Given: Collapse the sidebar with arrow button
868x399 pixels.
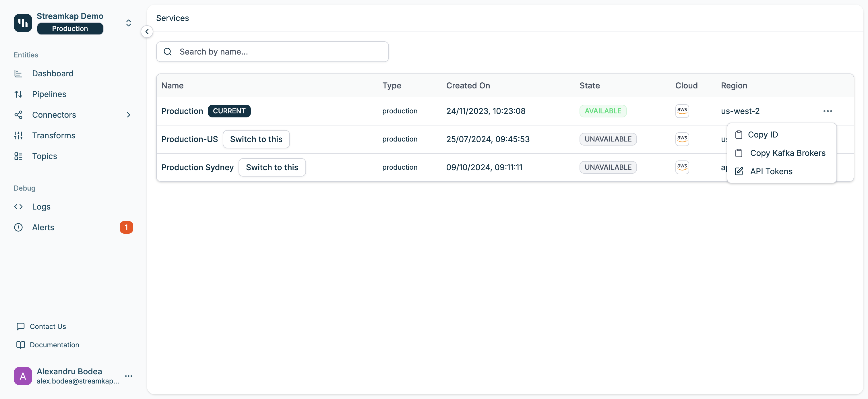Looking at the screenshot, I should click(x=147, y=32).
